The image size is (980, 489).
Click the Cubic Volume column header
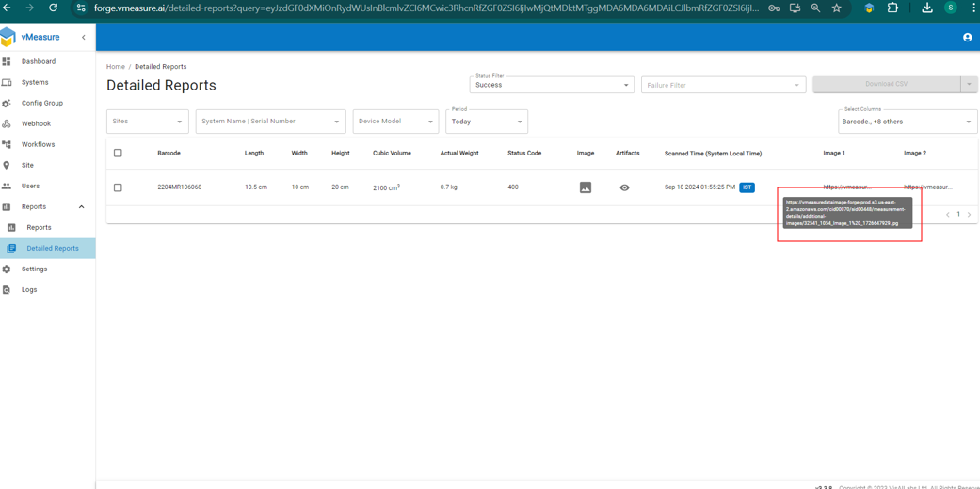pyautogui.click(x=393, y=153)
